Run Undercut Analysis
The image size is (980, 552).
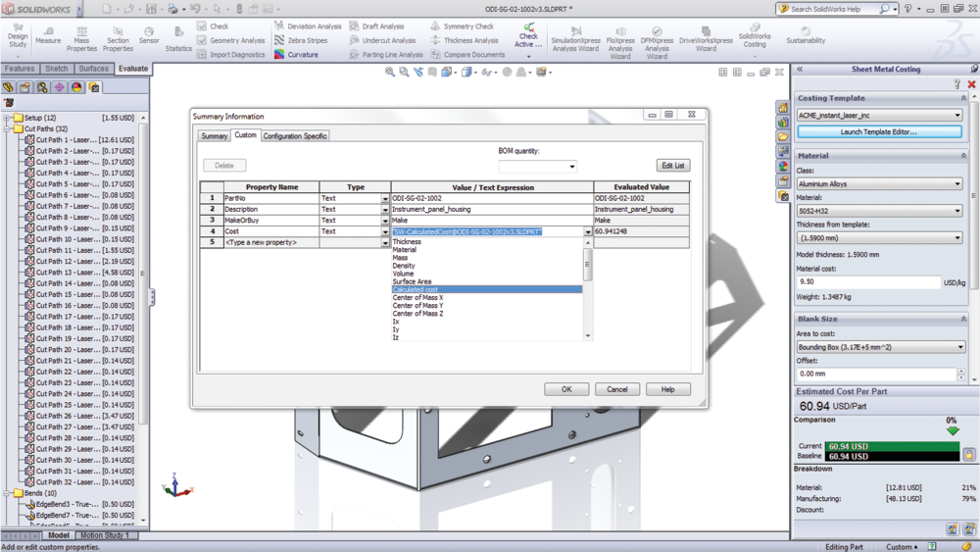click(382, 40)
